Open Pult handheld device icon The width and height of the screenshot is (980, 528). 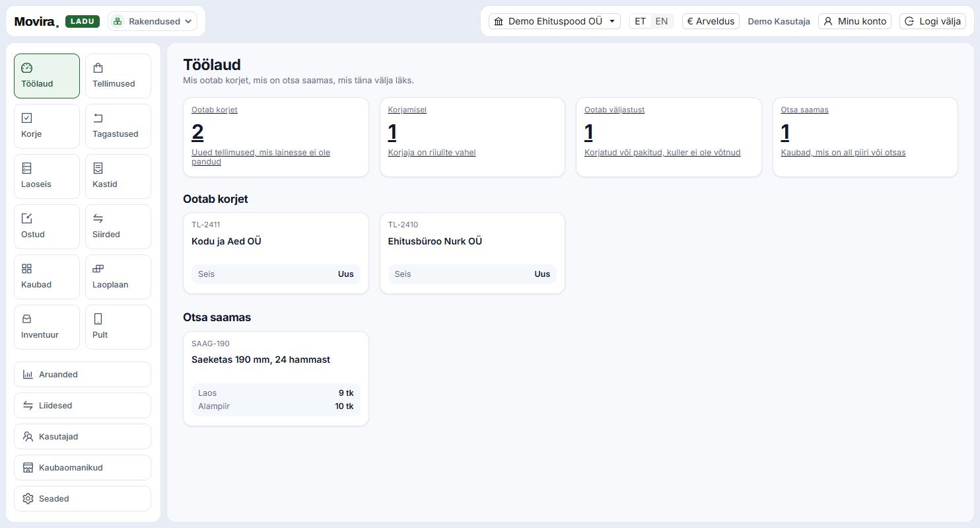pos(98,319)
